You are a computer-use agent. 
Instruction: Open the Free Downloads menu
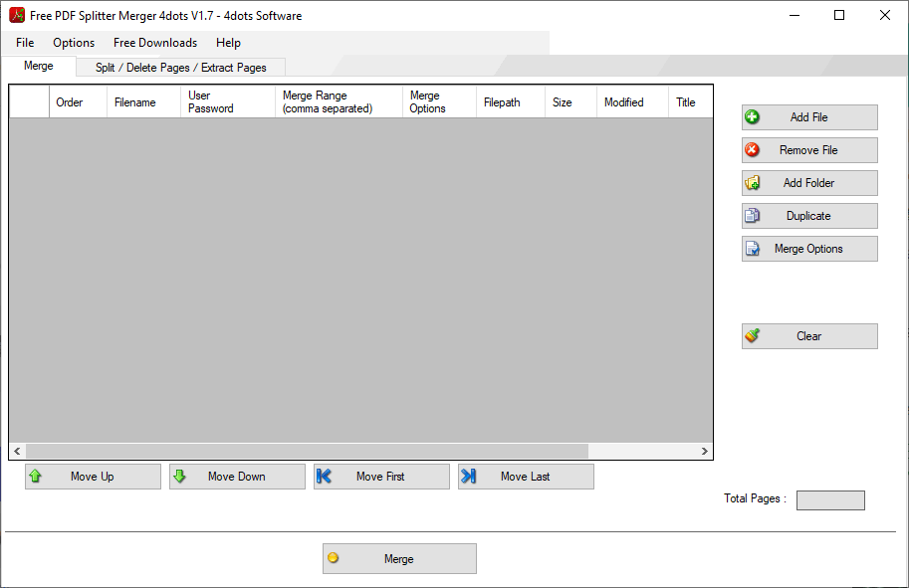click(155, 43)
